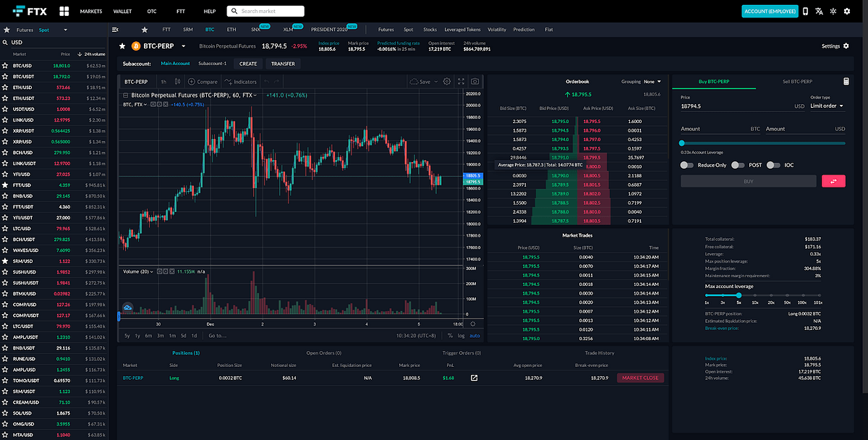Toggle percent scale on chart

point(451,335)
